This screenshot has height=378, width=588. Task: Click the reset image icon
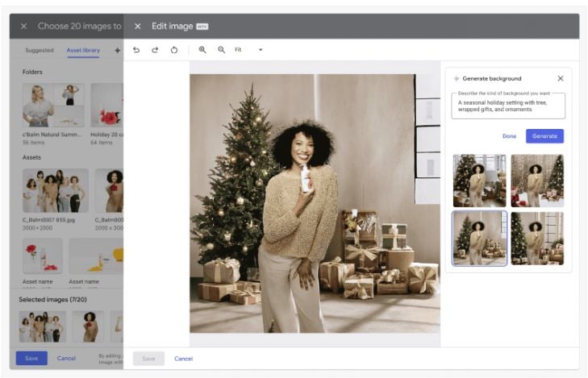(x=173, y=50)
